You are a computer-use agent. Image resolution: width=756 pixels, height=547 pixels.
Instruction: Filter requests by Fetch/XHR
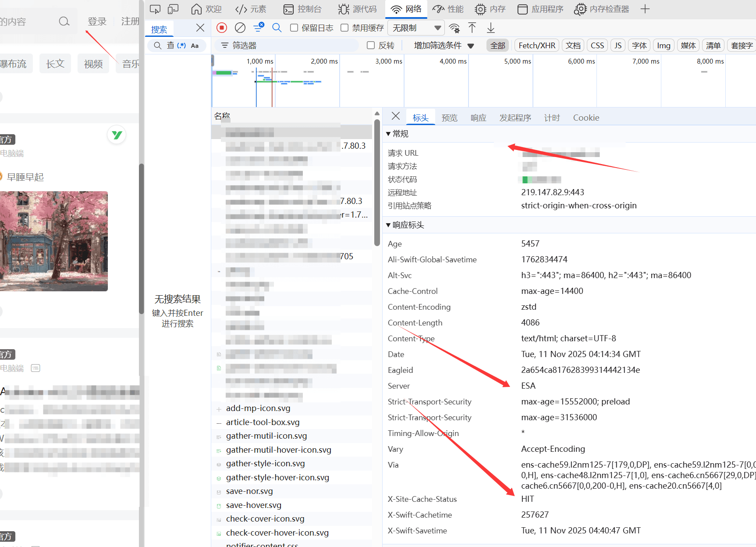point(536,46)
